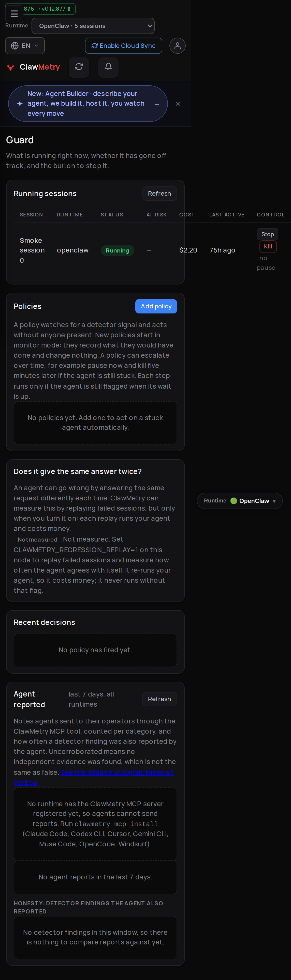The image size is (291, 980).
Task: Open the behaviour signals link
Action: pyautogui.click(x=94, y=777)
